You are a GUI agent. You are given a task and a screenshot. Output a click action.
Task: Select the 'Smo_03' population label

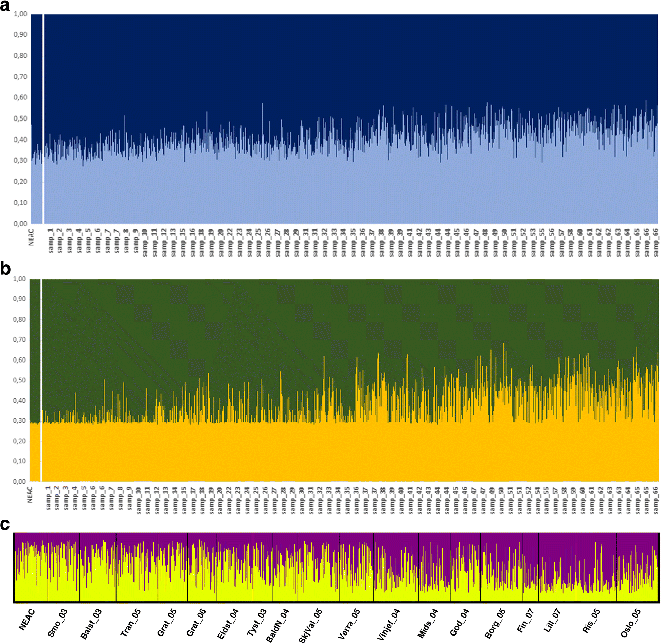[58, 623]
